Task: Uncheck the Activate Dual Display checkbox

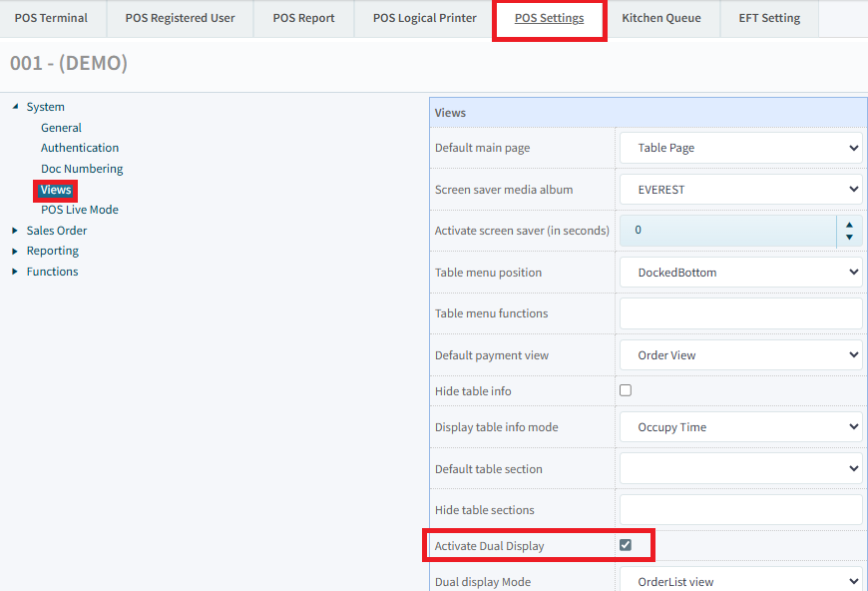Action: click(x=626, y=545)
